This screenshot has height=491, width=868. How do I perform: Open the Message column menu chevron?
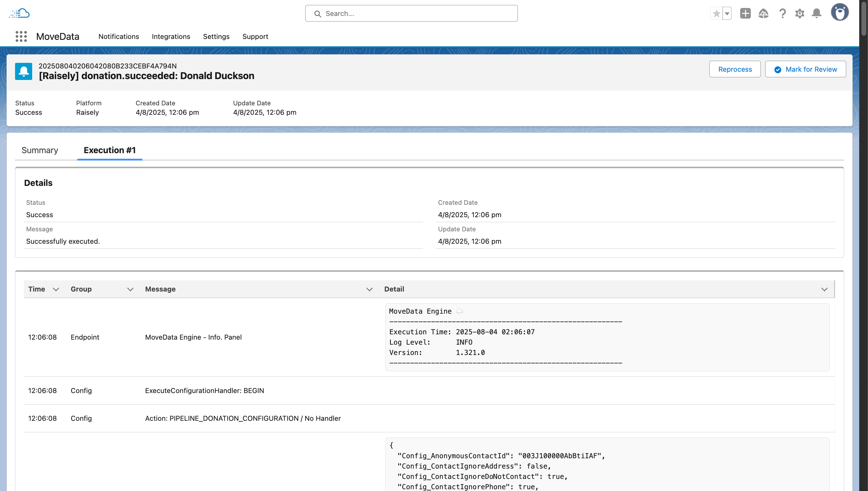pos(369,289)
